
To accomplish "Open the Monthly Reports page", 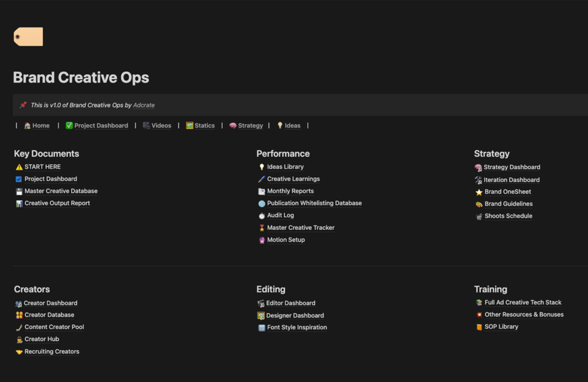I will tap(290, 191).
